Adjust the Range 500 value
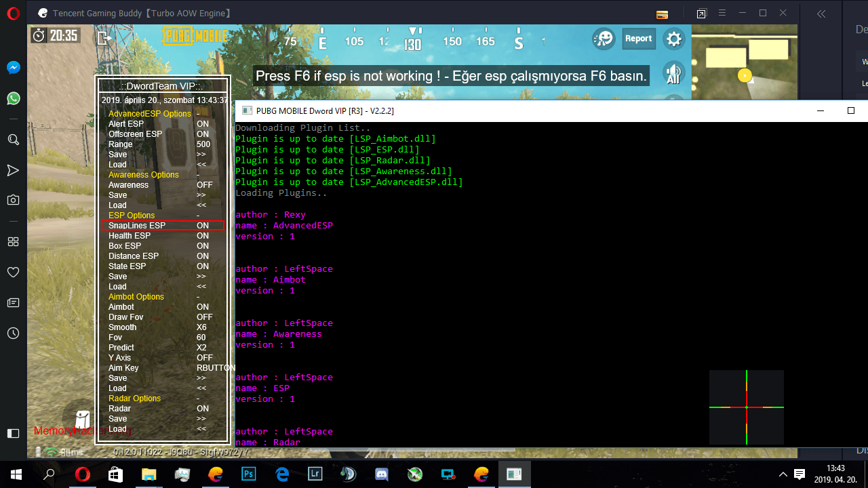 203,144
